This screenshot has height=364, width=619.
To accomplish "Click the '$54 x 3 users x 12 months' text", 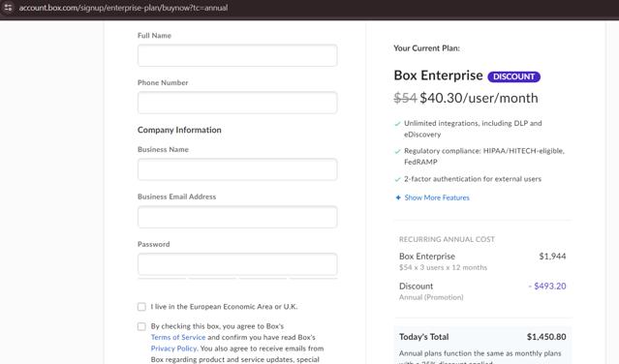I will click(x=443, y=267).
